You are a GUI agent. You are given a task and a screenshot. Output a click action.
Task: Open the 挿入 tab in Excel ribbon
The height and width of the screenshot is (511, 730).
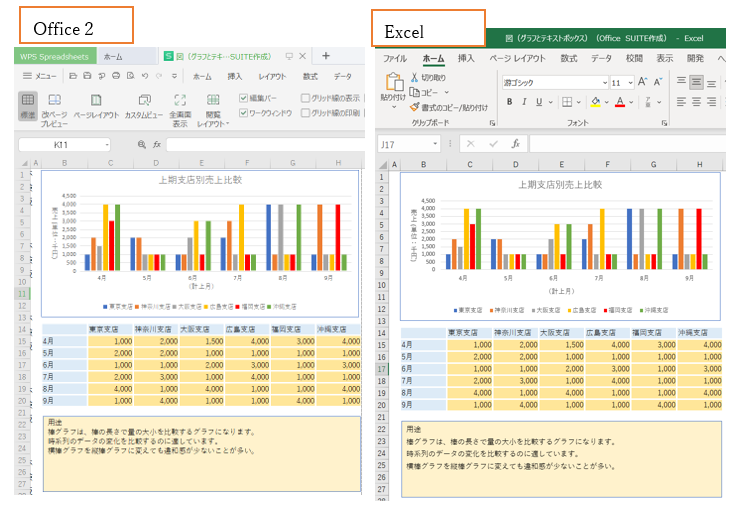pyautogui.click(x=466, y=59)
